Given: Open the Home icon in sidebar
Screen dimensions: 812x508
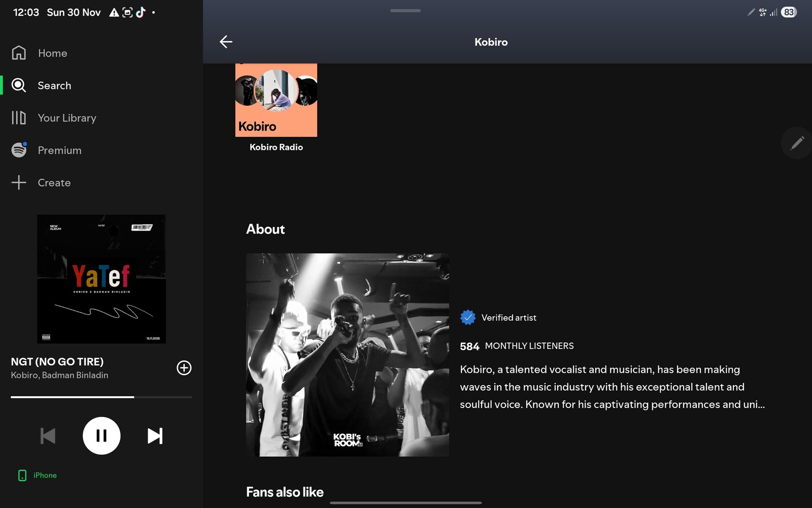Looking at the screenshot, I should 19,53.
